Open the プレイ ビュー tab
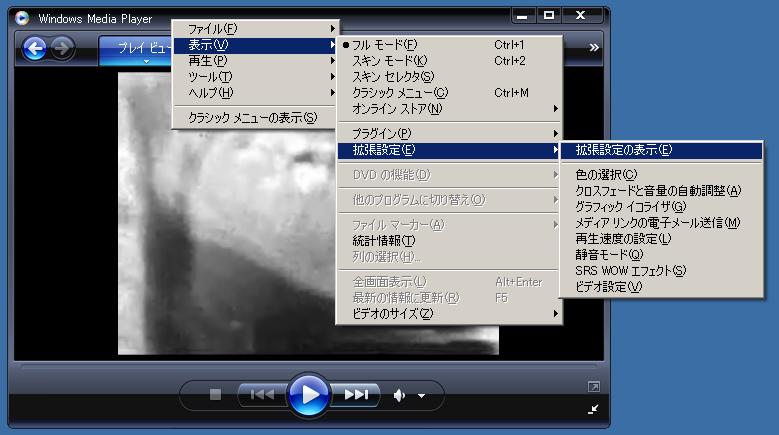 [x=136, y=51]
